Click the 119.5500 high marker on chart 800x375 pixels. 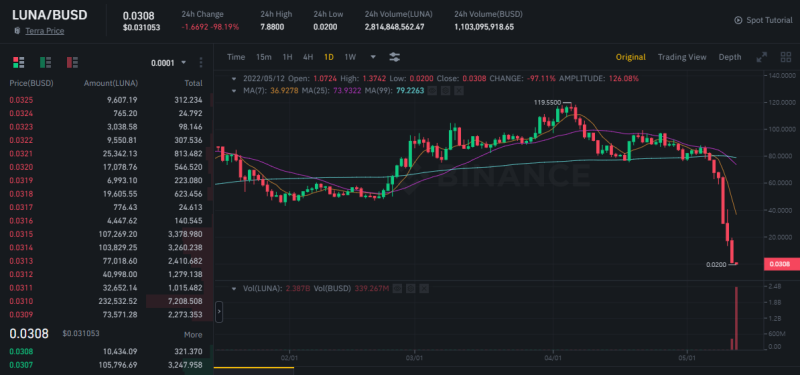(547, 102)
